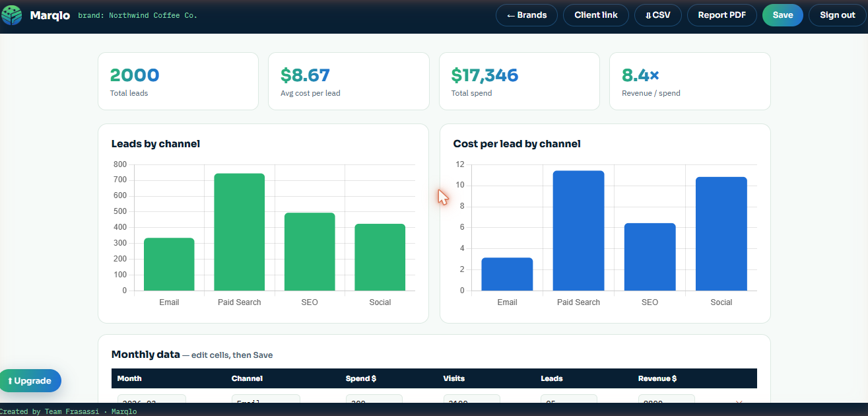Image resolution: width=868 pixels, height=416 pixels.
Task: Click the Marqlo leaf logo icon
Action: (x=12, y=15)
